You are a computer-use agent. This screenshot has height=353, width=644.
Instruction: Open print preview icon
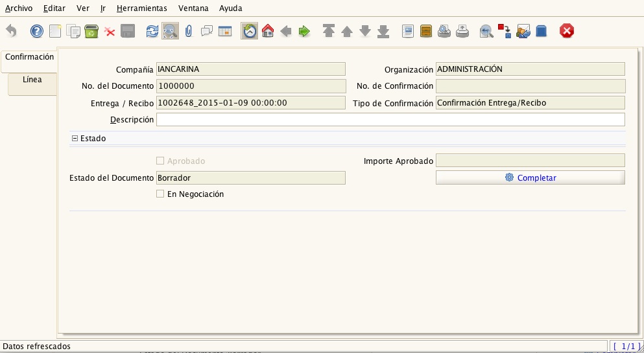[x=444, y=31]
